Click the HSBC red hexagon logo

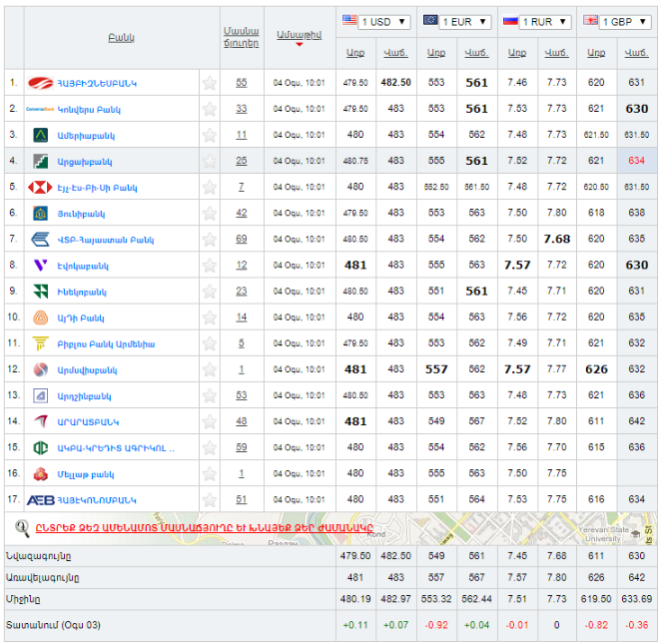point(40,187)
